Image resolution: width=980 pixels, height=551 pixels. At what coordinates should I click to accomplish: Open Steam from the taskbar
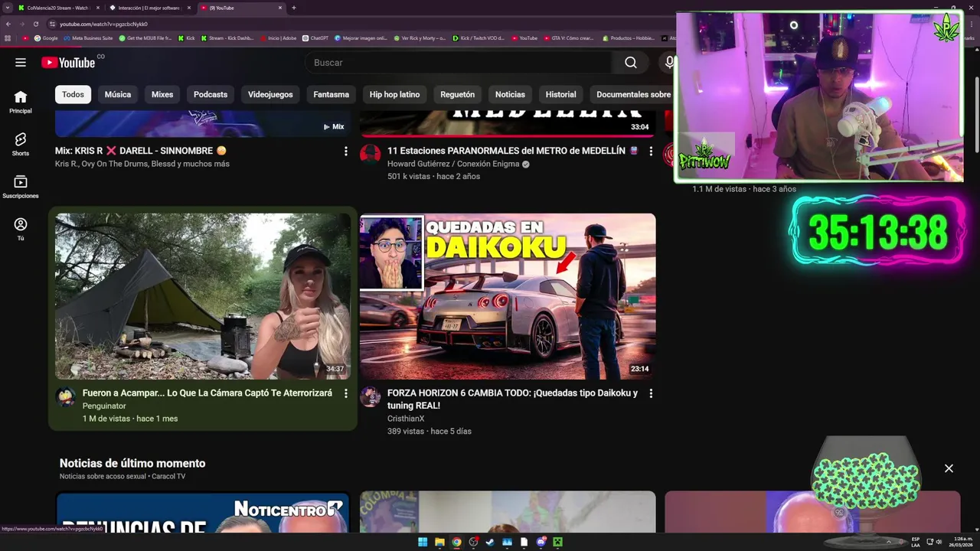[490, 542]
